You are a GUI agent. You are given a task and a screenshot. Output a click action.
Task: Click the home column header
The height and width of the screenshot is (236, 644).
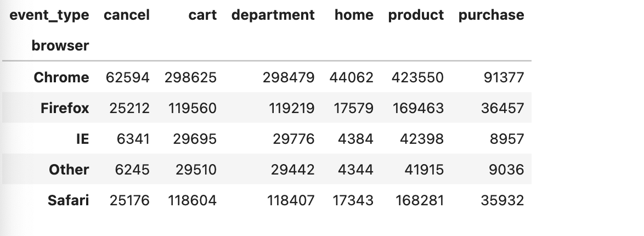[354, 15]
